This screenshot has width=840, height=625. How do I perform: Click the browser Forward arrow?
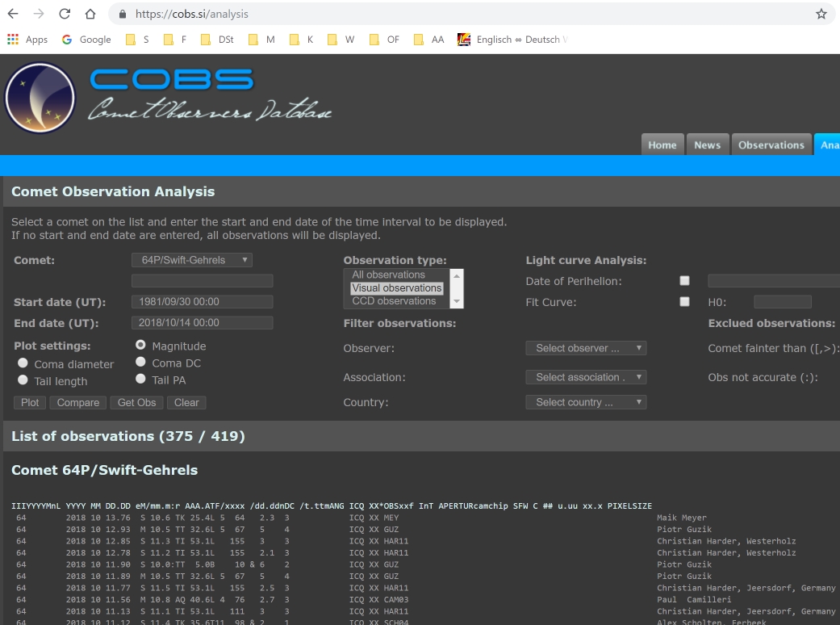[39, 14]
